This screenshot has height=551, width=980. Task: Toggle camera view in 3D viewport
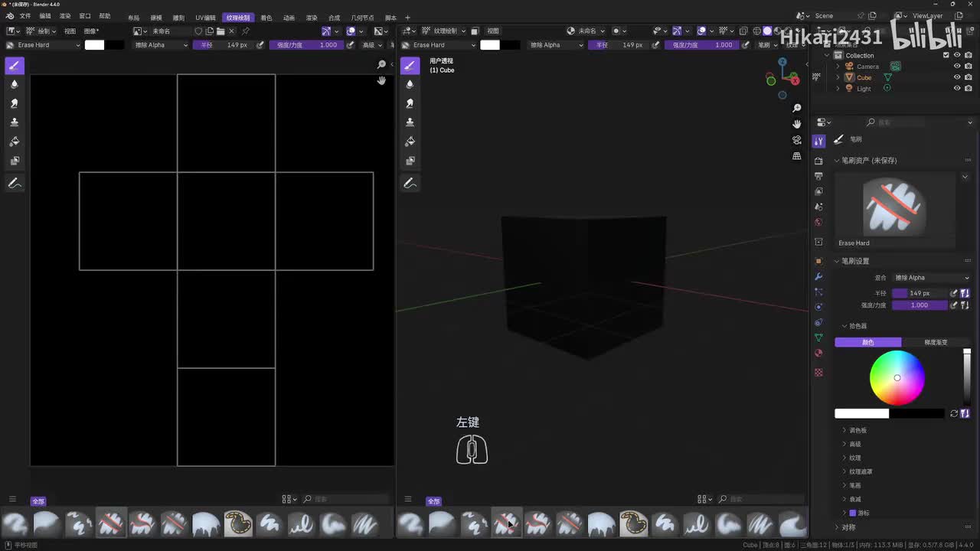(797, 140)
